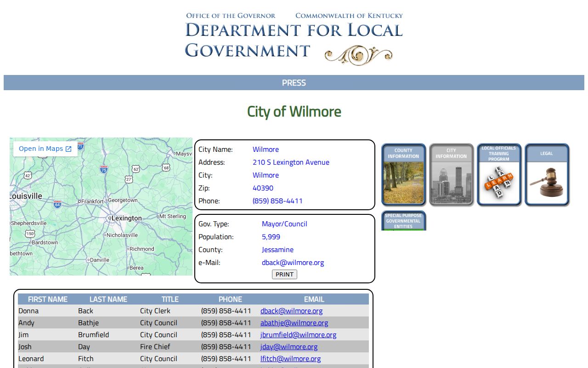Email jbrumfield@wilmore.org link
The height and width of the screenshot is (368, 588).
pos(298,335)
